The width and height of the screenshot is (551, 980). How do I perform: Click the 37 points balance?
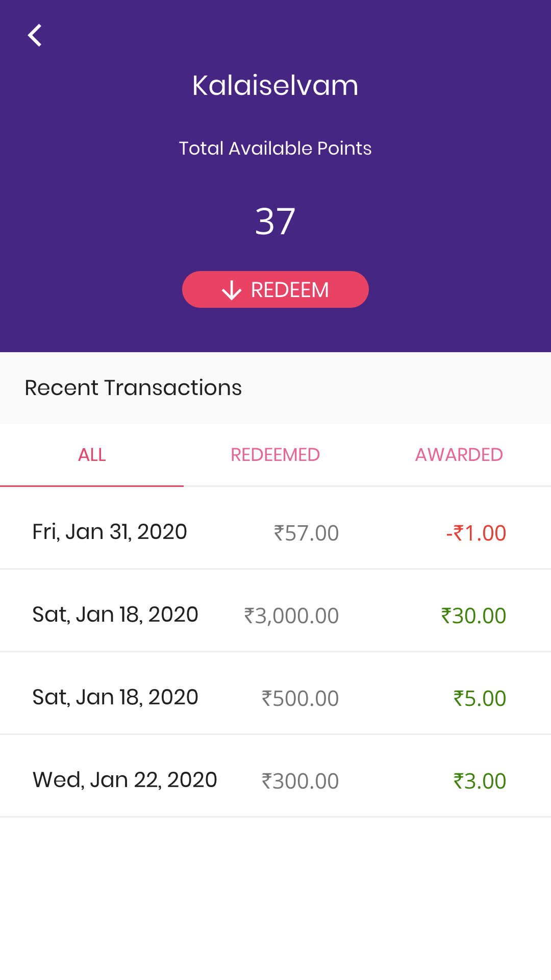click(275, 222)
